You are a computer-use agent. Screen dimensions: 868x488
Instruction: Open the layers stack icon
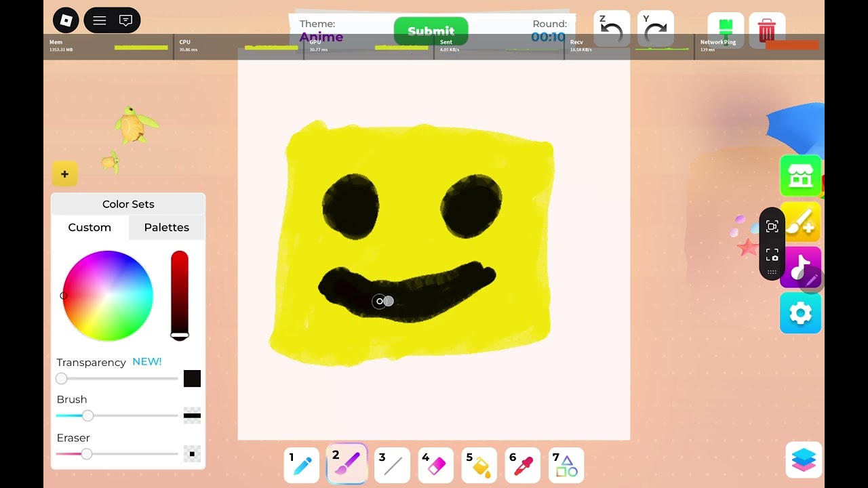point(804,460)
